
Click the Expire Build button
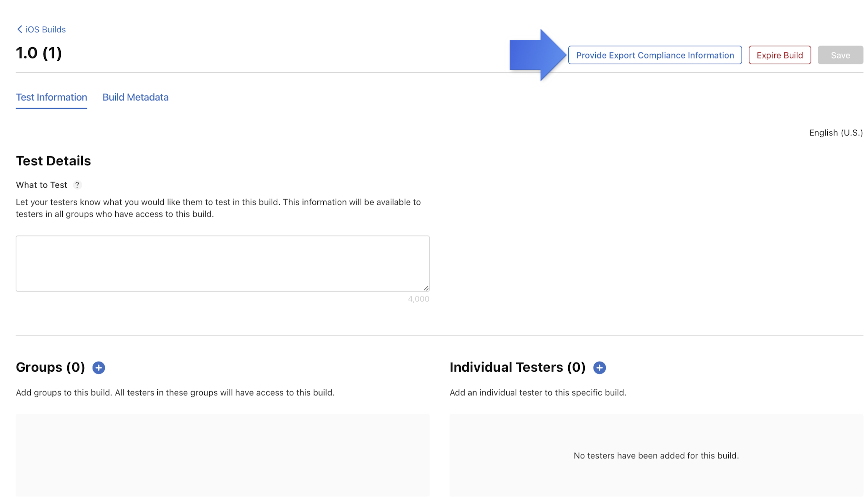[780, 55]
